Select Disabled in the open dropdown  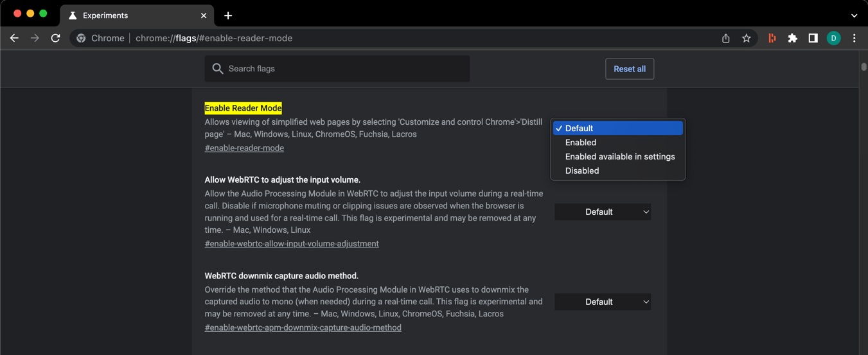[x=582, y=170]
